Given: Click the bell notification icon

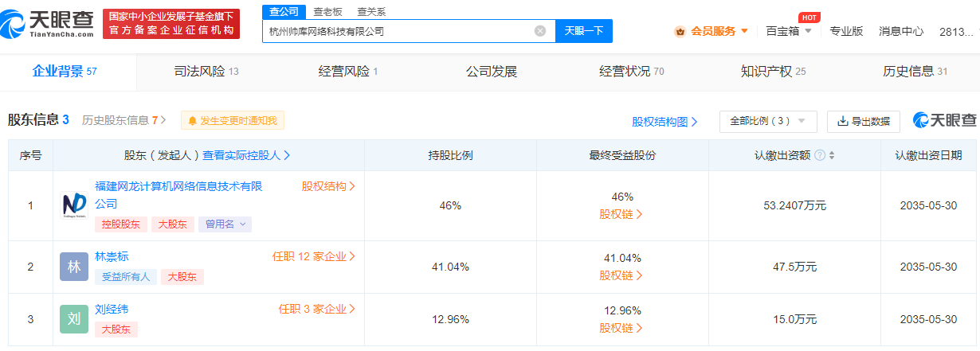Looking at the screenshot, I should tap(192, 121).
